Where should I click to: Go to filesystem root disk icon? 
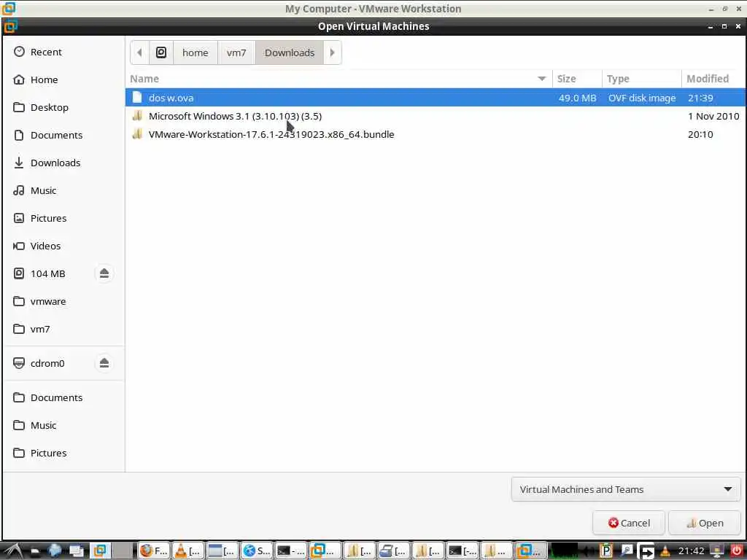(161, 52)
